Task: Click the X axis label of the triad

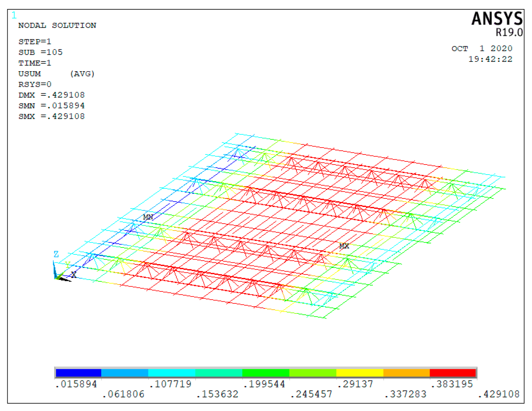Action: (x=74, y=275)
